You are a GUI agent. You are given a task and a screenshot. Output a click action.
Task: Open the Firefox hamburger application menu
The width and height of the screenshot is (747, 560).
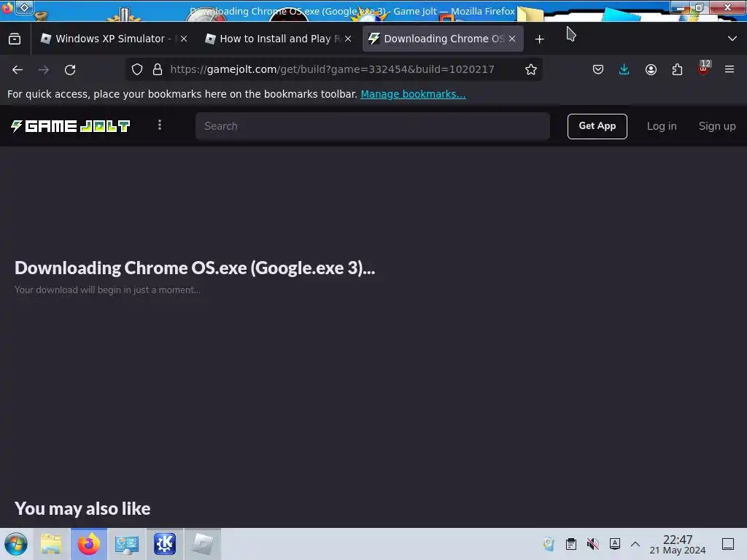[729, 69]
